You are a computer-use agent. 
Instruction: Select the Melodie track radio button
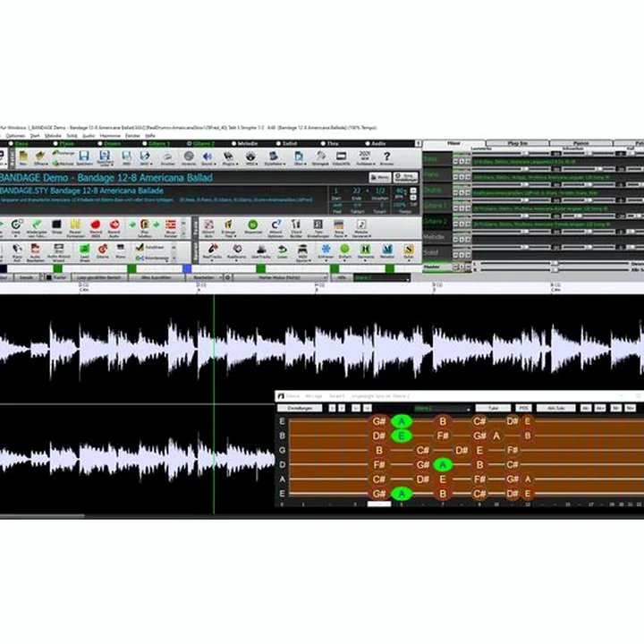(233, 144)
